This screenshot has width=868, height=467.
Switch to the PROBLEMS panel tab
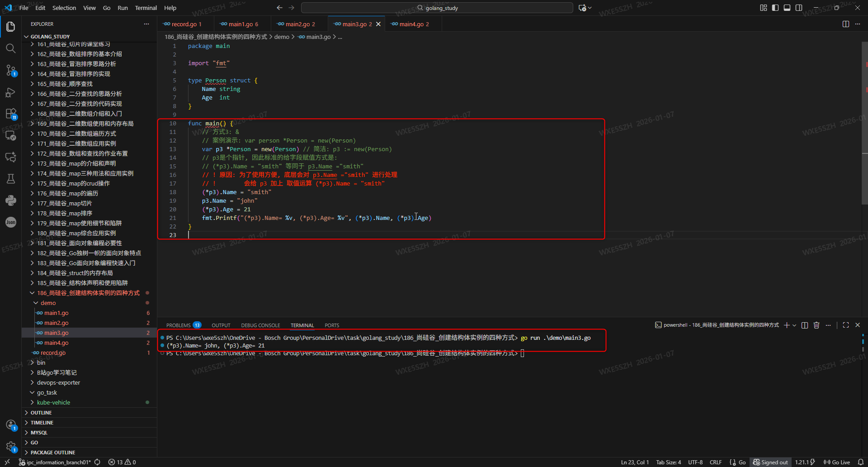pos(184,325)
